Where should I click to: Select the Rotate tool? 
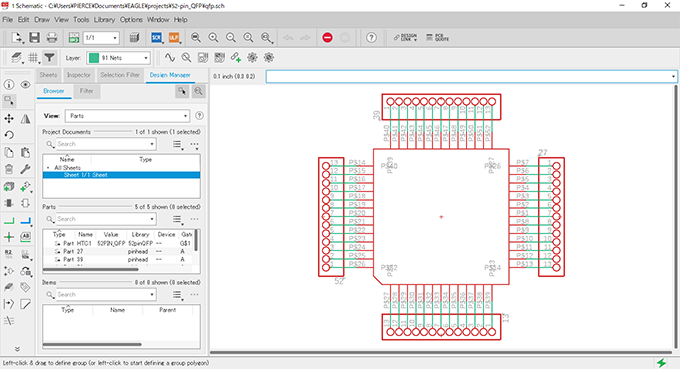[x=9, y=135]
